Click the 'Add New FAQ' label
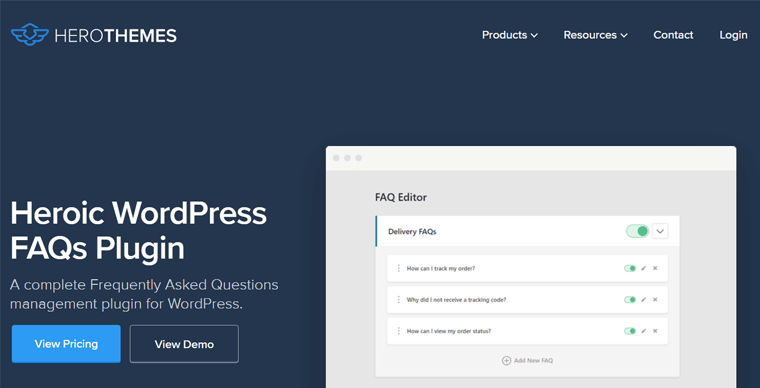Screen dimensions: 760x388 pyautogui.click(x=533, y=360)
